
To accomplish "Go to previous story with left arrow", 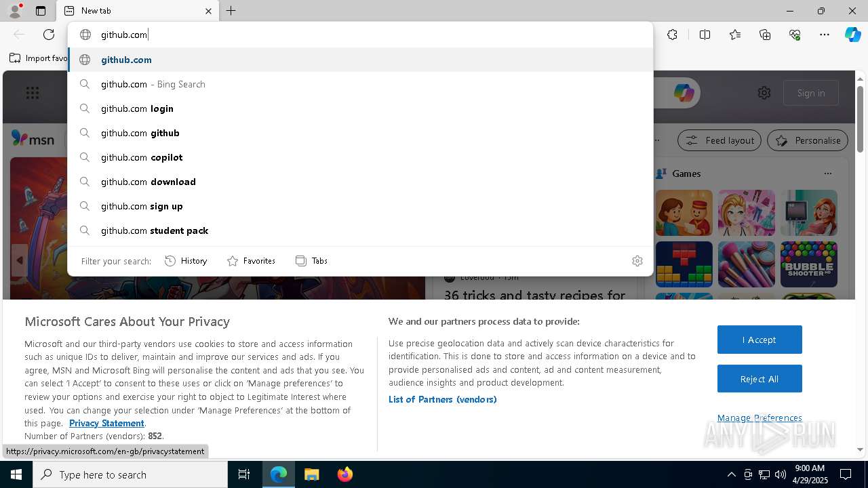I will pyautogui.click(x=20, y=260).
